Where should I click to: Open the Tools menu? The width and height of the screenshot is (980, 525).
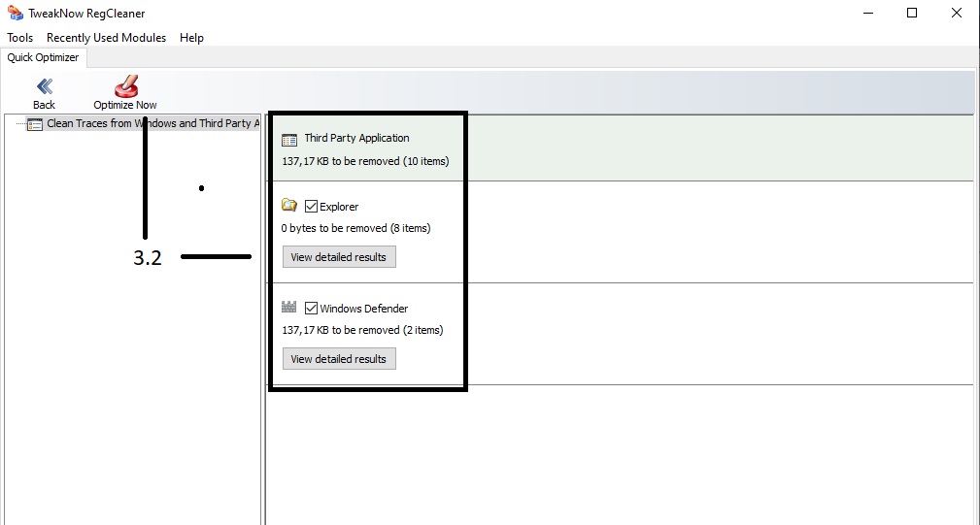[20, 38]
